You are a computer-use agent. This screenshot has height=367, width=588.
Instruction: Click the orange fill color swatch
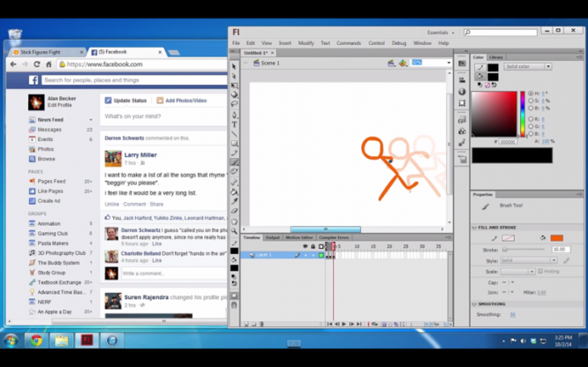(x=556, y=238)
